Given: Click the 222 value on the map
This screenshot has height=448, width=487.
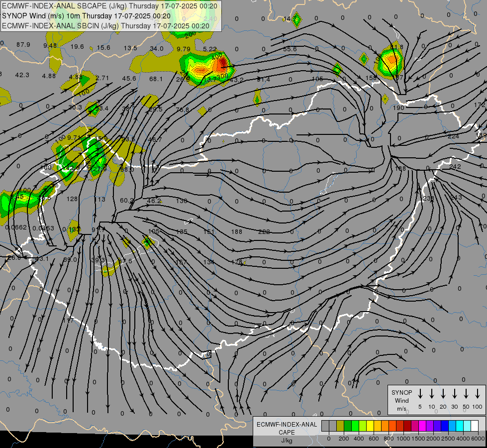Looking at the screenshot, I should coord(264,231).
